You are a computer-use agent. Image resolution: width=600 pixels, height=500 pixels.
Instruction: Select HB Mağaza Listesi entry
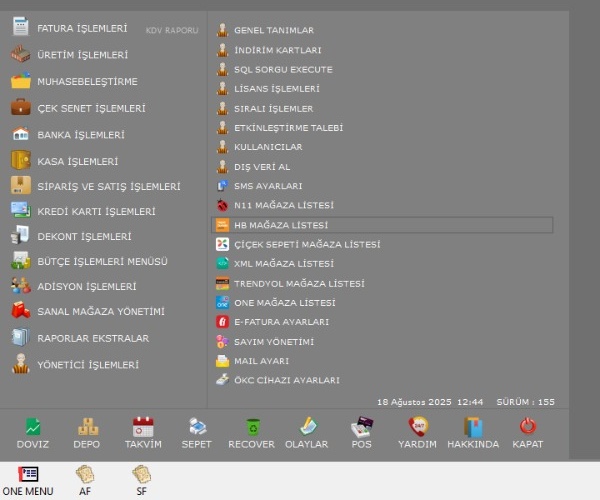click(382, 225)
